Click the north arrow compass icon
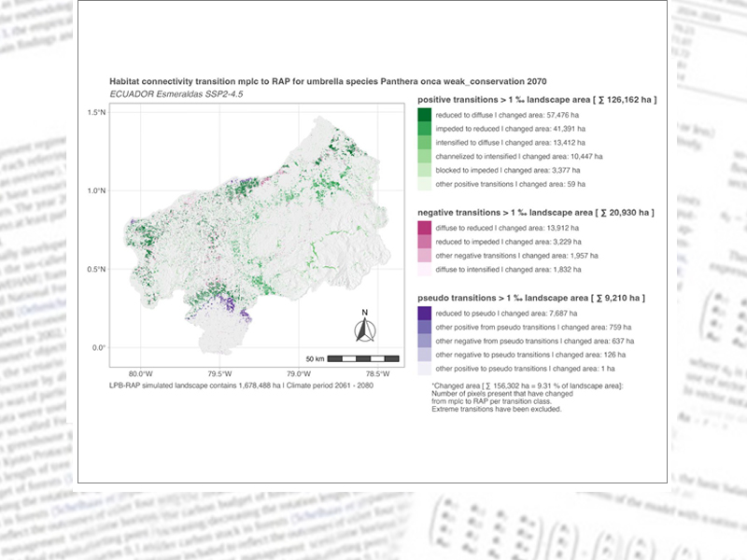747x560 pixels. tap(365, 327)
